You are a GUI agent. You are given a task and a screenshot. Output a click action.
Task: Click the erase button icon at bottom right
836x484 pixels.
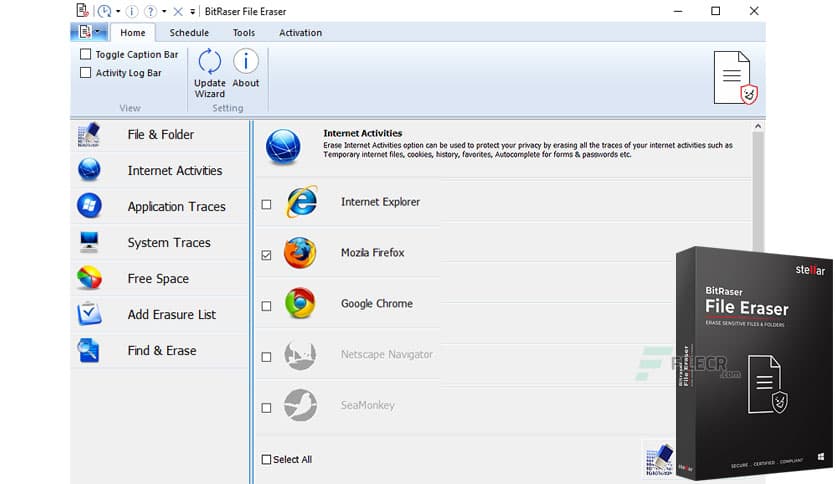click(659, 459)
